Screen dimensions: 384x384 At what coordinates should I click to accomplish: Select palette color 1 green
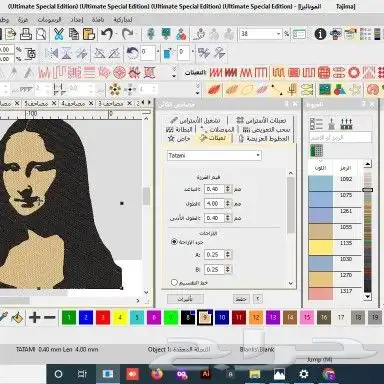tap(69, 317)
